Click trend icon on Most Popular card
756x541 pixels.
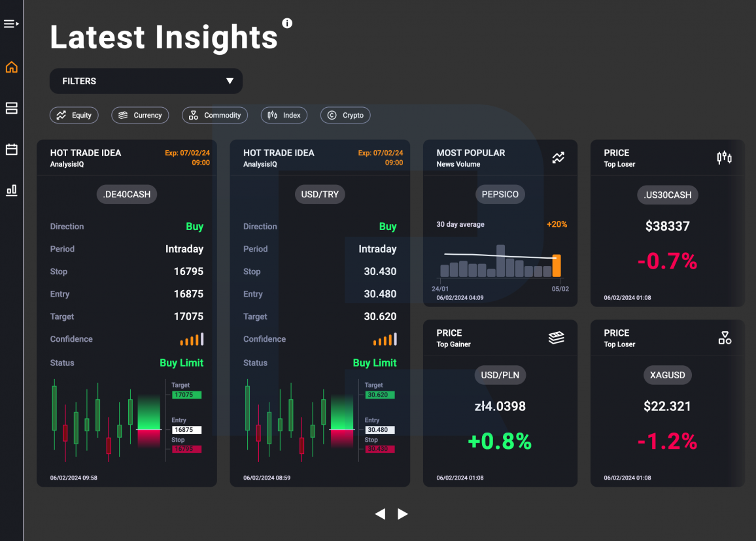(558, 157)
